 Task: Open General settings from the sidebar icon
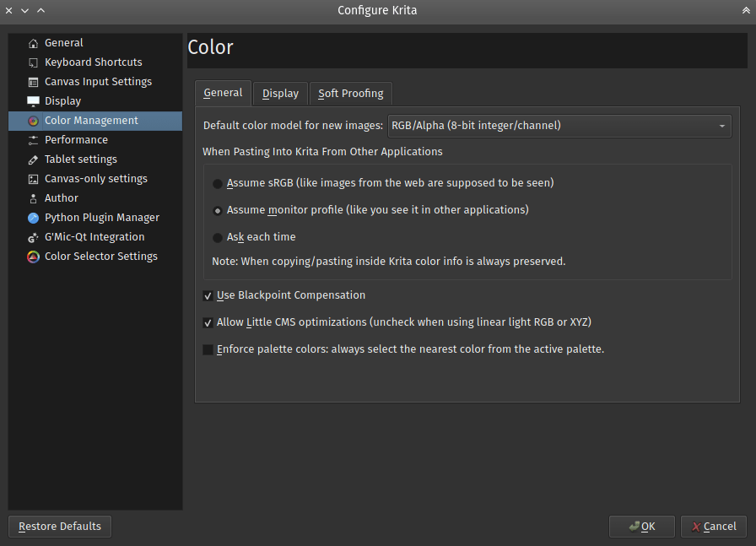(31, 42)
